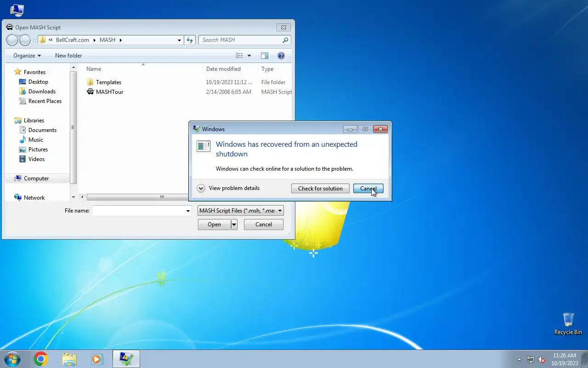Select Libraries in the navigation pane
Viewport: 588px width, 368px height.
(x=34, y=121)
